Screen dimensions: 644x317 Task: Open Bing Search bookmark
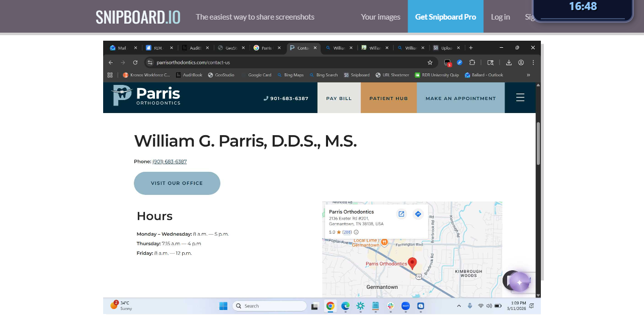pyautogui.click(x=324, y=75)
